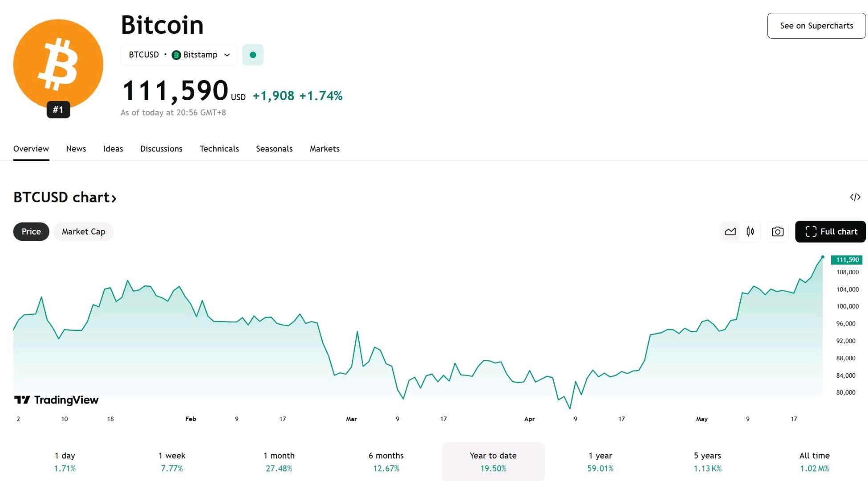Image resolution: width=868 pixels, height=481 pixels.
Task: Select the 5 years range
Action: point(707,462)
